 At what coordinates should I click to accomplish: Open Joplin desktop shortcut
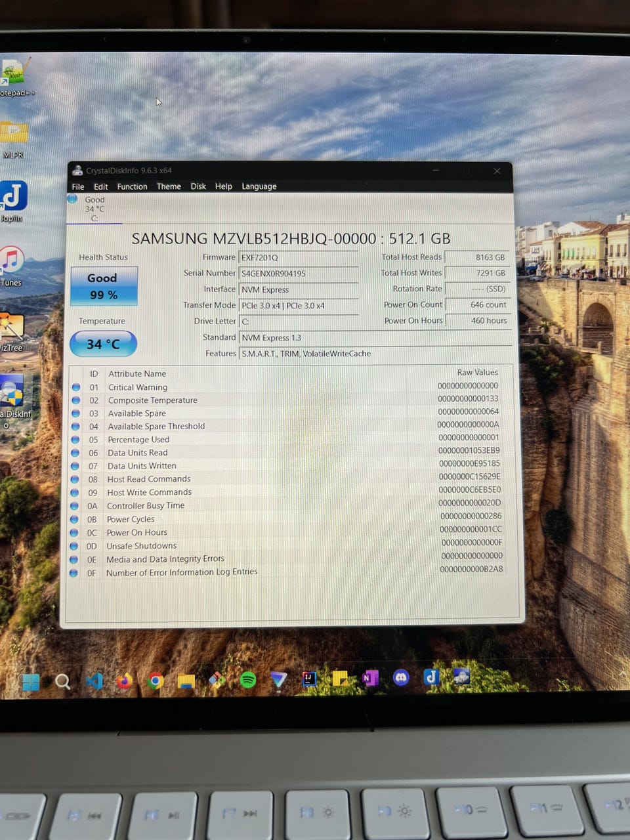[x=12, y=201]
